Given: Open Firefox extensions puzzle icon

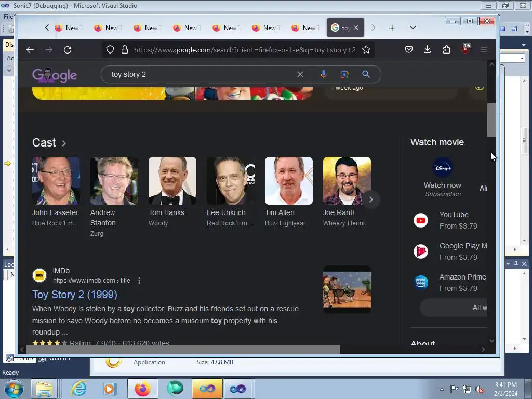Looking at the screenshot, I should (x=446, y=49).
